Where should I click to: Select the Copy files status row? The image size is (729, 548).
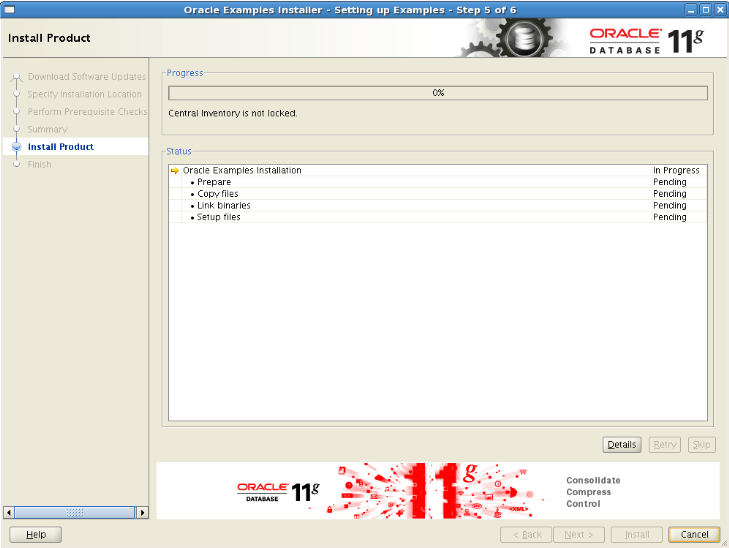437,194
